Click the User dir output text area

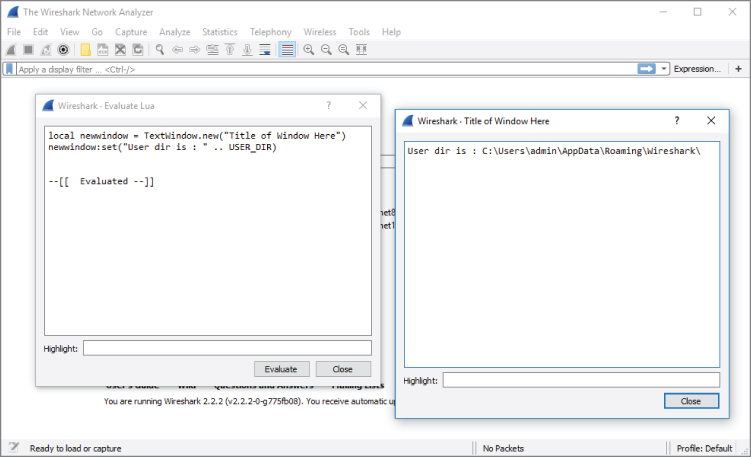[x=562, y=254]
